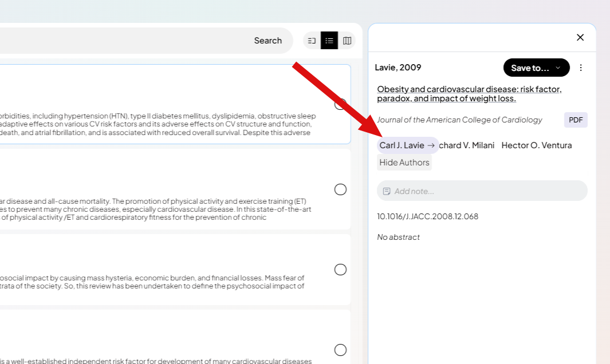Switch to compact view icon
This screenshot has height=364, width=610.
312,41
